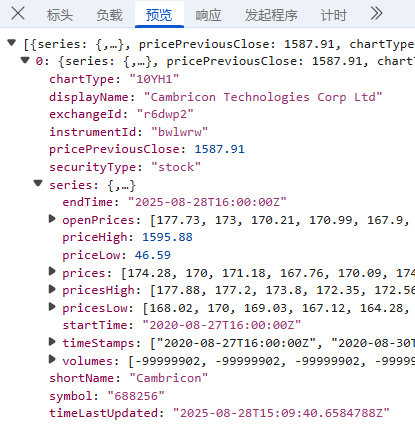This screenshot has width=415, height=426.
Task: Click the priceHigh 1595.88 value
Action: 167,237
